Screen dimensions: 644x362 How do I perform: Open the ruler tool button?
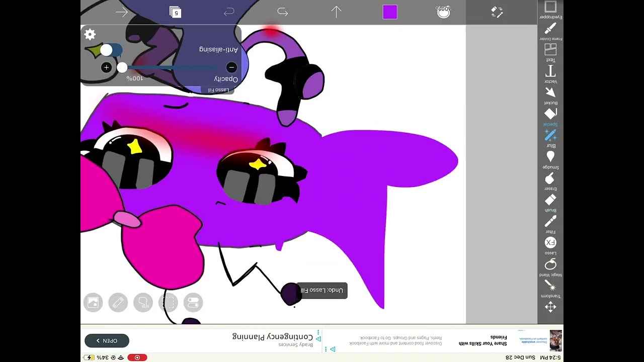coord(118,303)
